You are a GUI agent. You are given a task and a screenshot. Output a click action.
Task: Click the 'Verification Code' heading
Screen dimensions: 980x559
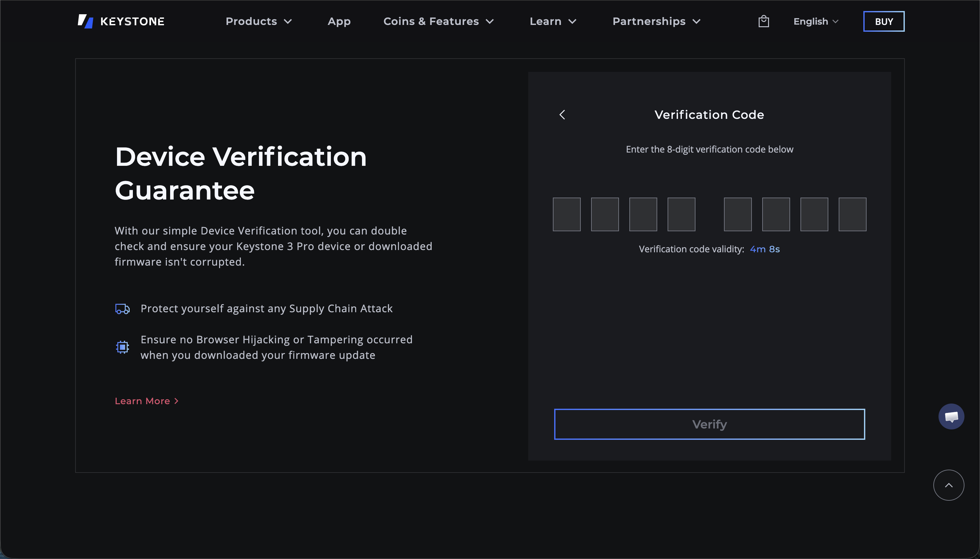[709, 114]
